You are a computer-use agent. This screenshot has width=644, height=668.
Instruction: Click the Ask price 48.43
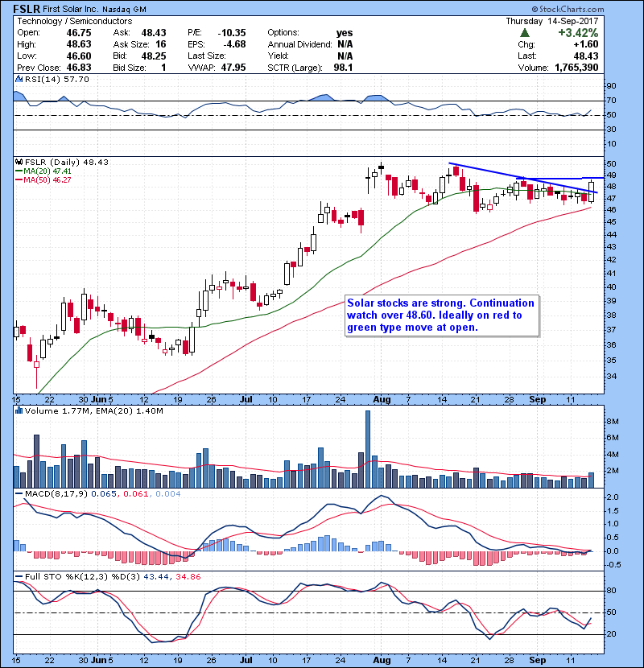tap(154, 33)
